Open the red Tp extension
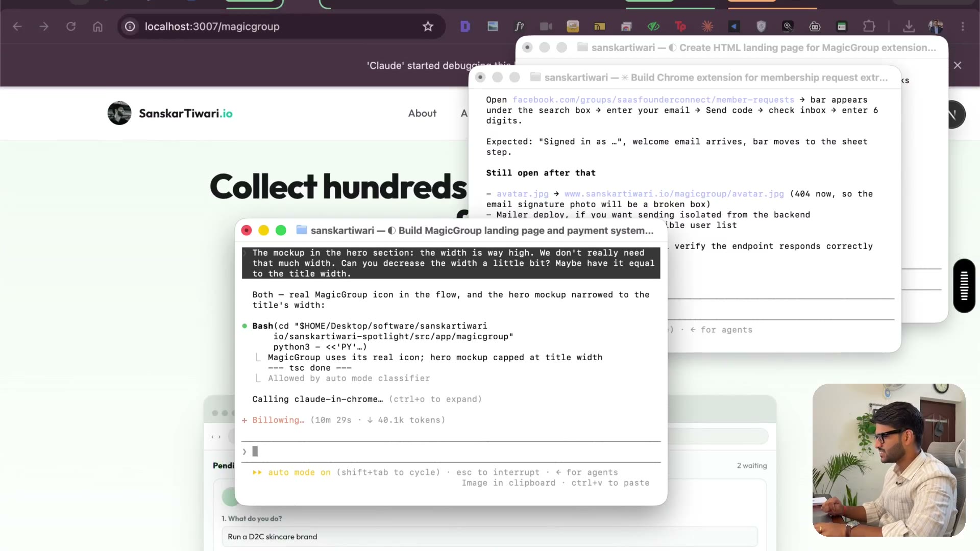Viewport: 980px width, 551px height. [x=680, y=27]
